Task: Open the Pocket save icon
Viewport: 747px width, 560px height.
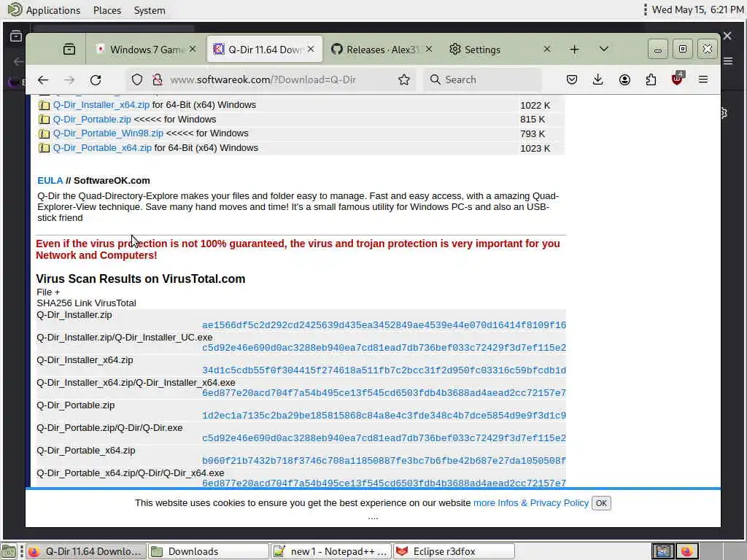Action: [572, 80]
